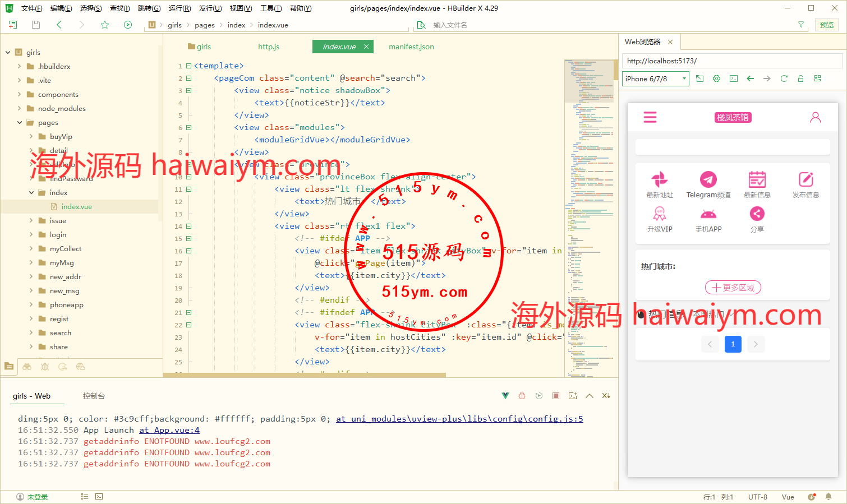
Task: Open the browser devtools console icon
Action: click(733, 78)
